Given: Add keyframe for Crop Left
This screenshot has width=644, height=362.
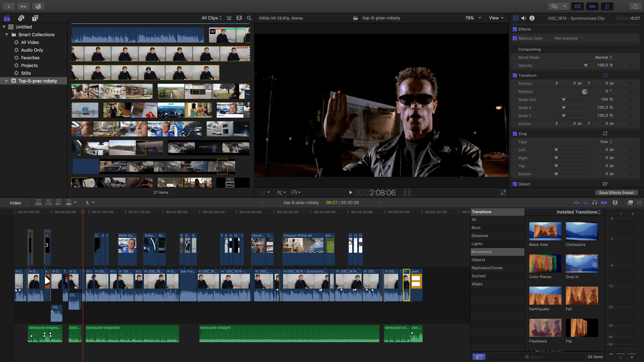Looking at the screenshot, I should (x=631, y=150).
